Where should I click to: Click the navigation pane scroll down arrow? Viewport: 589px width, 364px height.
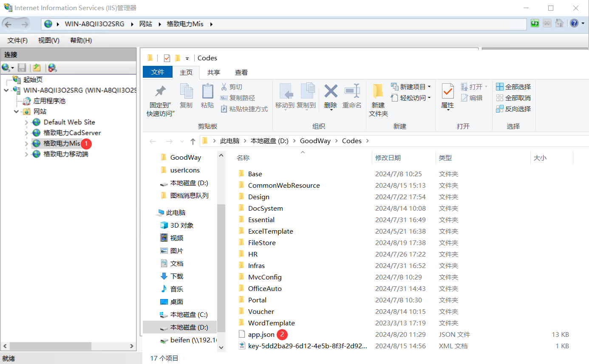click(221, 347)
